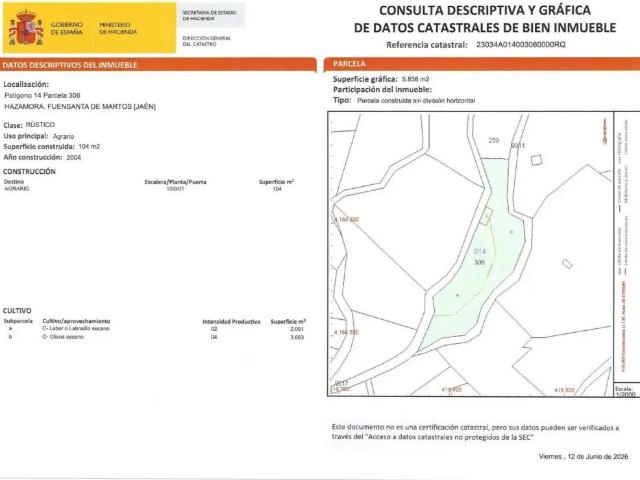Select "C- Labor o Labradío secano" row

click(x=76, y=329)
